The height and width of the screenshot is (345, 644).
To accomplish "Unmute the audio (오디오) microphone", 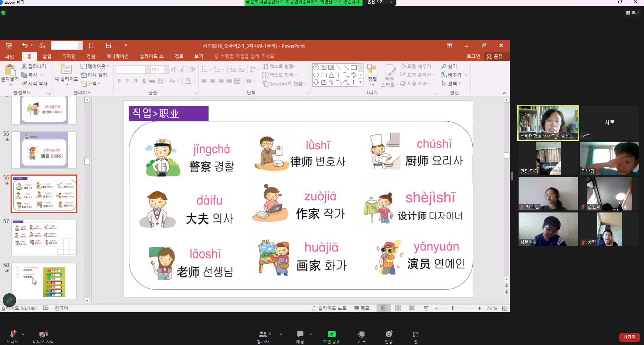I will (x=12, y=334).
